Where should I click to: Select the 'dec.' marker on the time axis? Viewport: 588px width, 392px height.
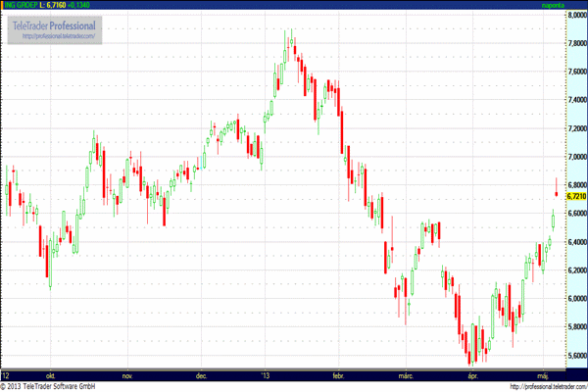tap(201, 374)
